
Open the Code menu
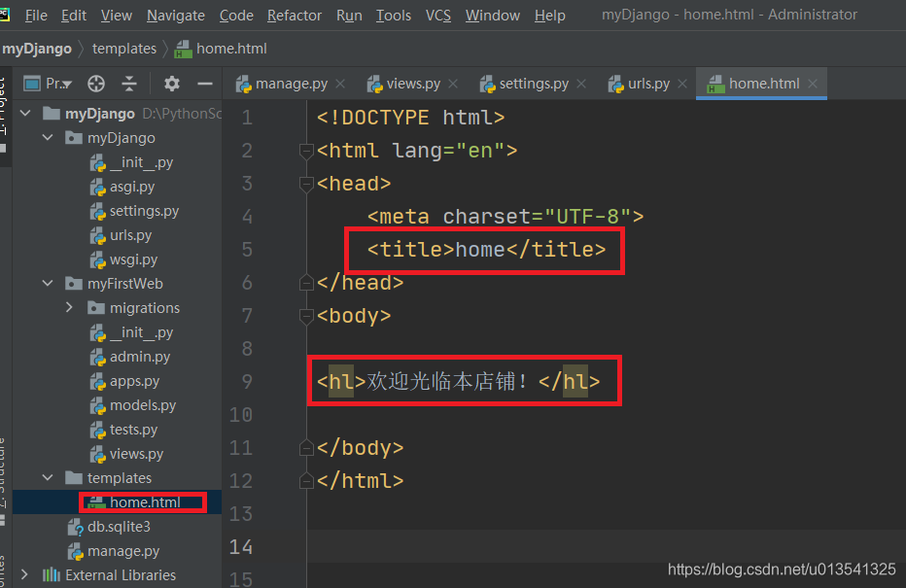click(236, 16)
